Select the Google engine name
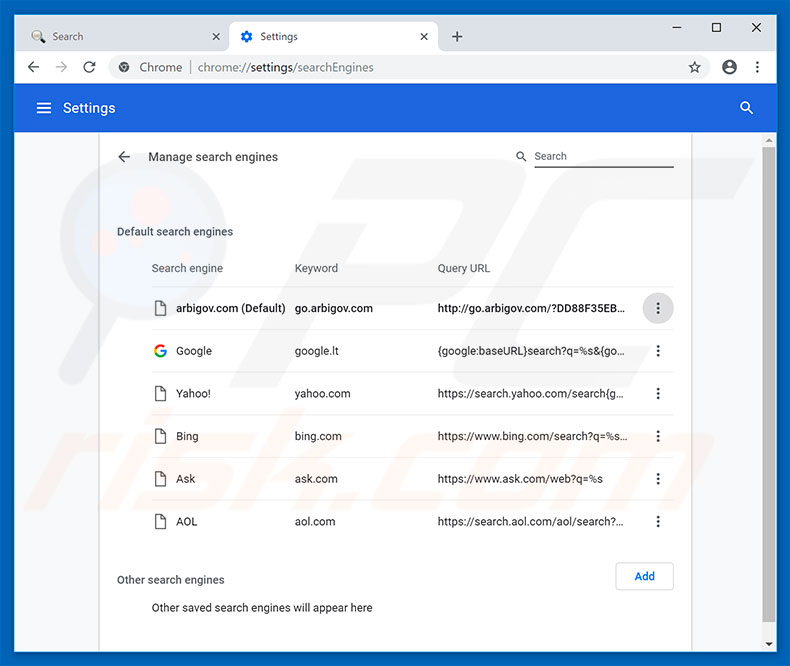 (x=193, y=351)
